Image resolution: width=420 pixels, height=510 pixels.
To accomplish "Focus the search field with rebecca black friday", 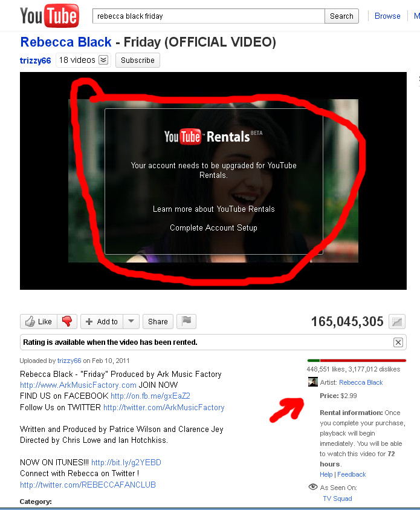I will pos(208,16).
